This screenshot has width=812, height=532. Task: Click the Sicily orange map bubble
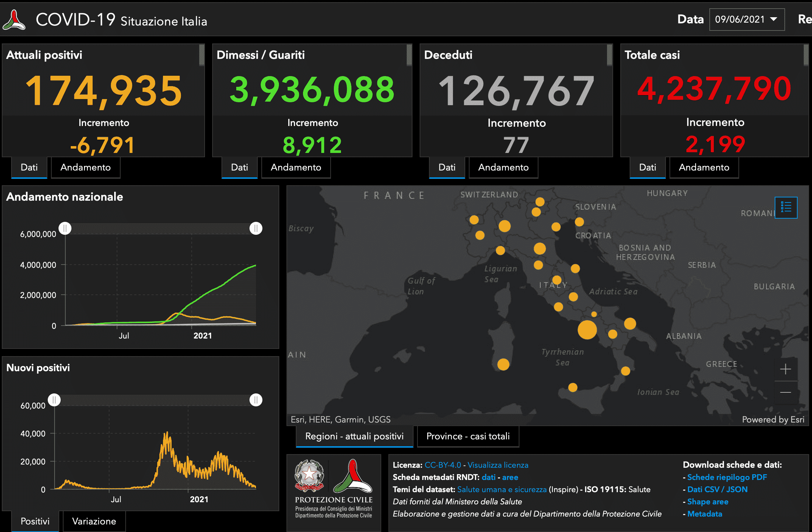(573, 387)
